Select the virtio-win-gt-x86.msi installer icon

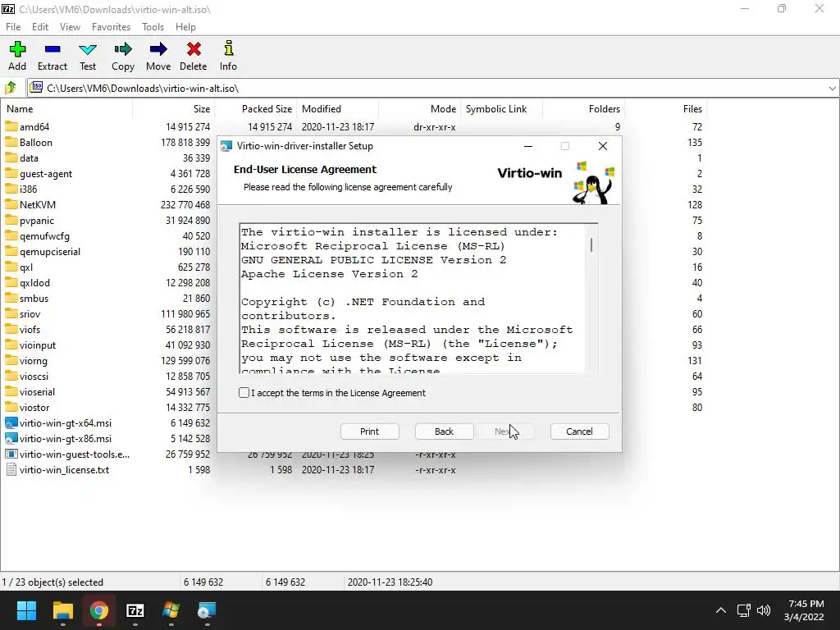pos(11,438)
